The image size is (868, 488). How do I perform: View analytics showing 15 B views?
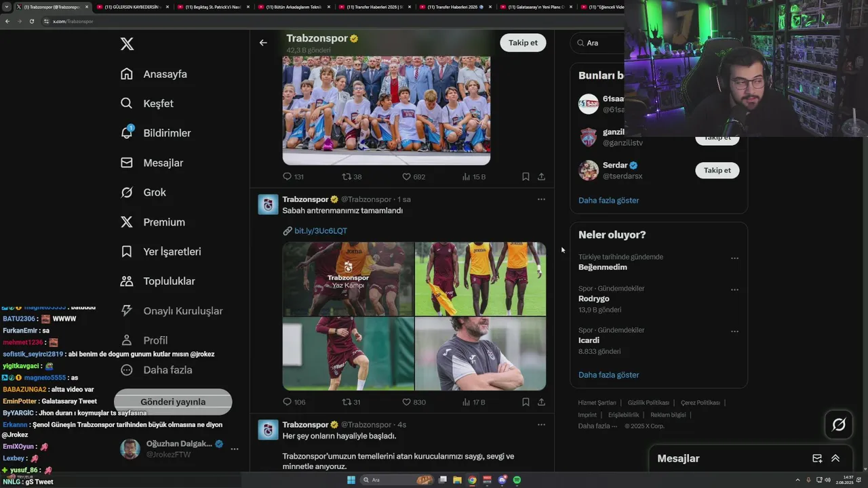point(473,177)
